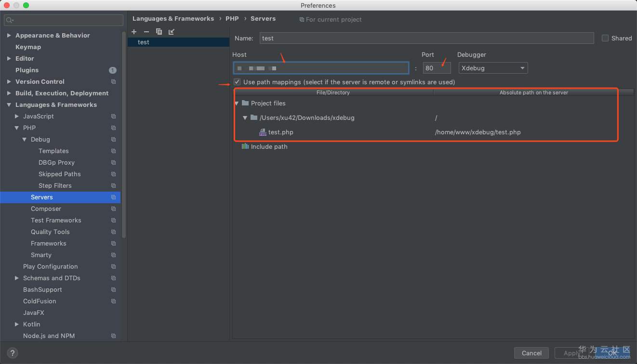Click project-level icon beside Servers
This screenshot has height=364, width=637.
114,197
